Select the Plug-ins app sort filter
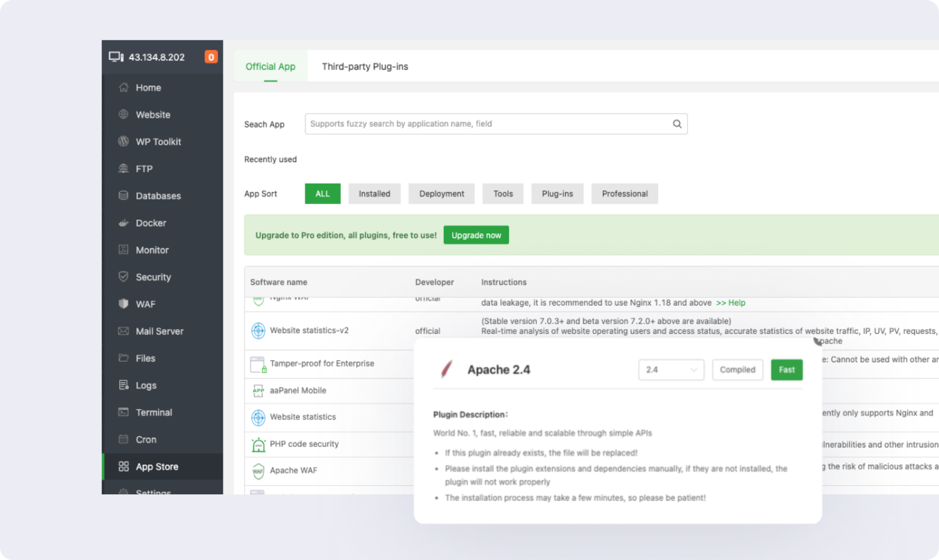This screenshot has width=939, height=560. tap(557, 194)
